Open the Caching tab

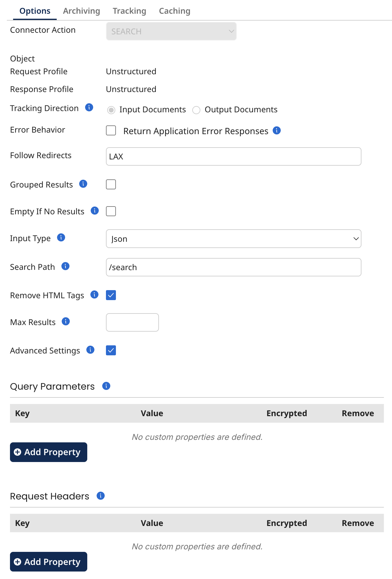tap(174, 11)
